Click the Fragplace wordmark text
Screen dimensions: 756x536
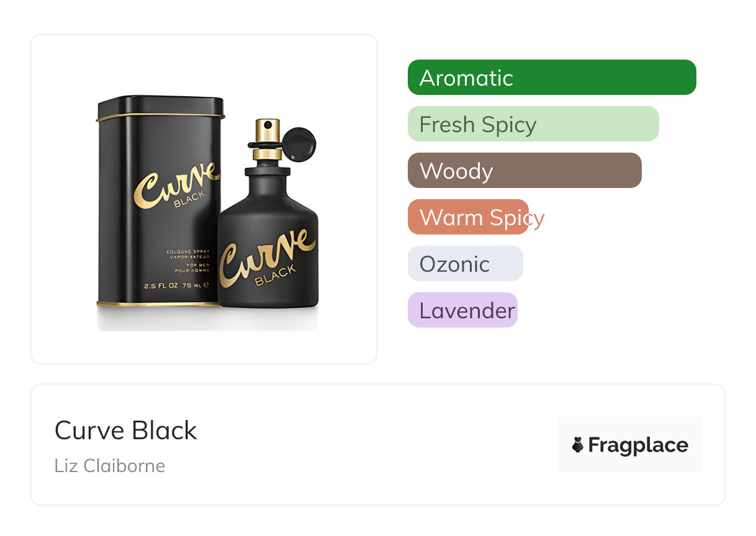coord(638,445)
